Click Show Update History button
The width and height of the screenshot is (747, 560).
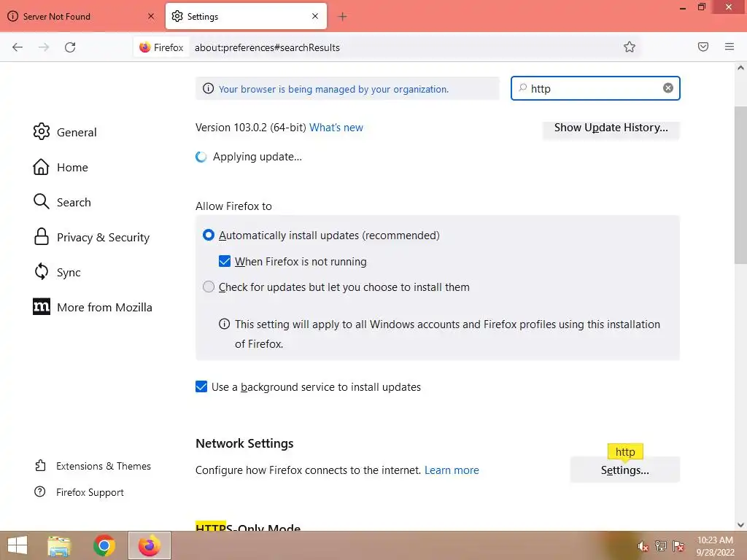click(611, 128)
